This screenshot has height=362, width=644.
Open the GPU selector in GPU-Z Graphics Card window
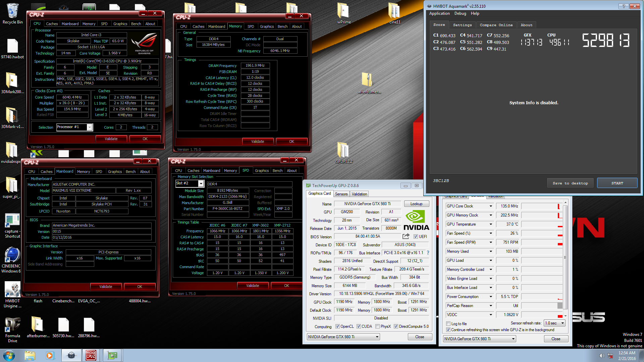pos(343,337)
